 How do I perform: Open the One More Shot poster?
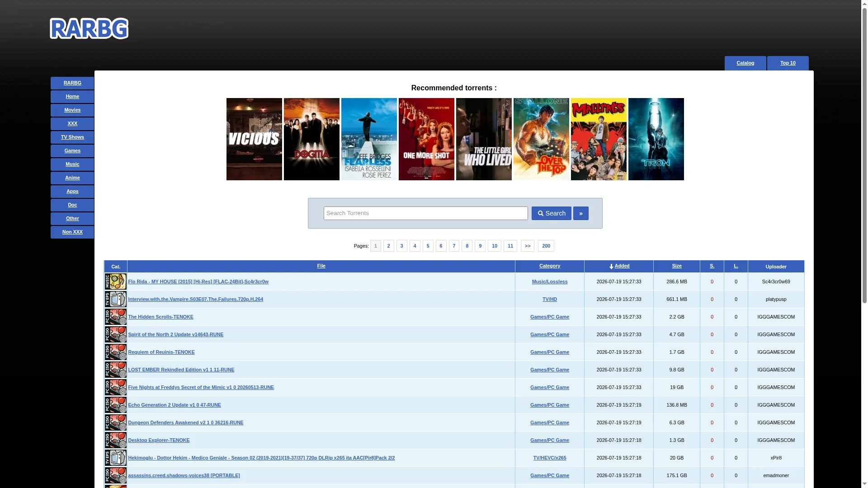[x=426, y=139]
